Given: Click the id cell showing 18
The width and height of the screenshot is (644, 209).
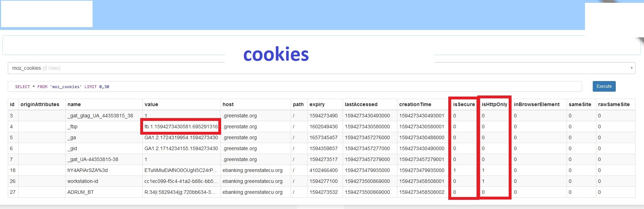Looking at the screenshot, I should point(13,170).
